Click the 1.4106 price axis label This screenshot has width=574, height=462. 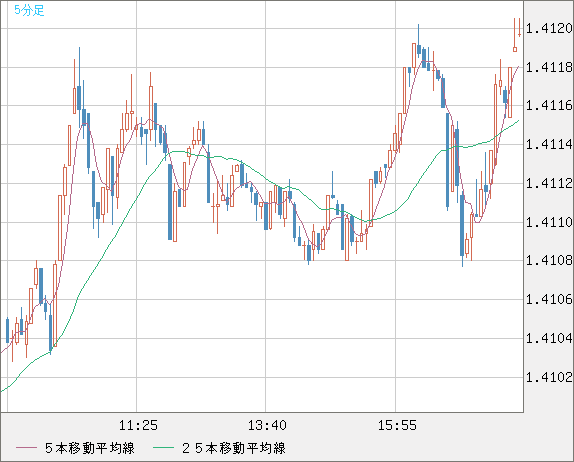click(x=549, y=299)
